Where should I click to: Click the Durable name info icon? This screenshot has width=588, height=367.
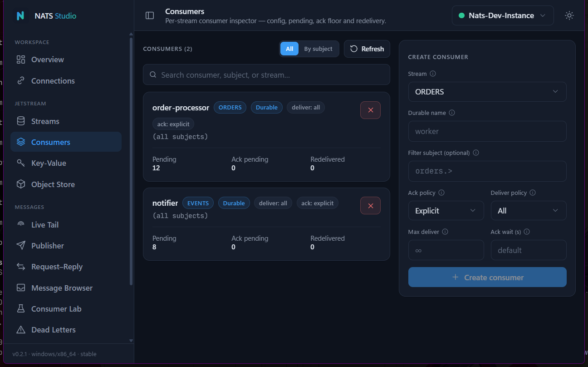click(x=452, y=113)
